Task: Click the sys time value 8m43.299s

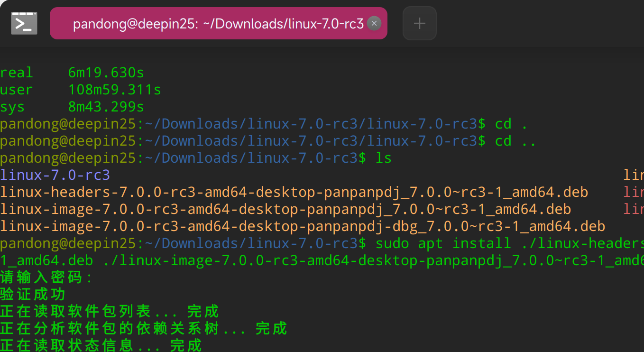Action: (106, 107)
